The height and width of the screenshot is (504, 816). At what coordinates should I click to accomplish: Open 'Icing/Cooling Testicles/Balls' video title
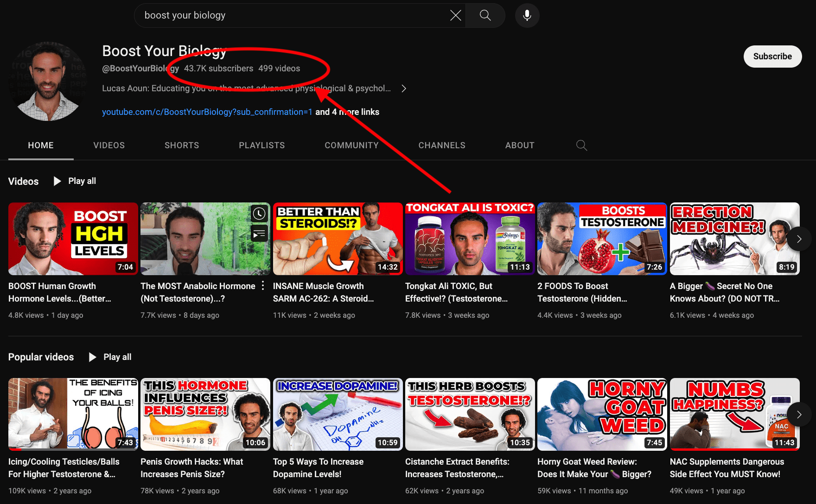coord(64,468)
